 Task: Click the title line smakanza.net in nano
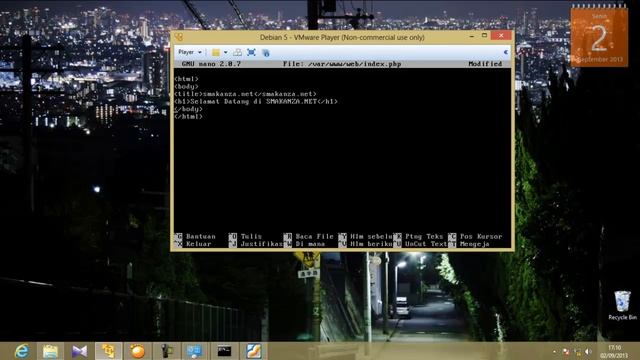245,94
